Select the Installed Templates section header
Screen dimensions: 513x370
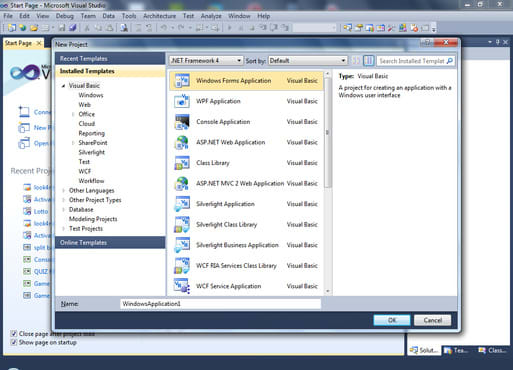[x=110, y=71]
